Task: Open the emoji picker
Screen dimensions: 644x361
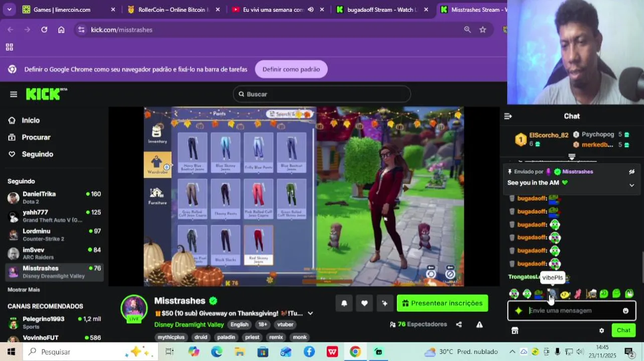Action: coord(625,311)
